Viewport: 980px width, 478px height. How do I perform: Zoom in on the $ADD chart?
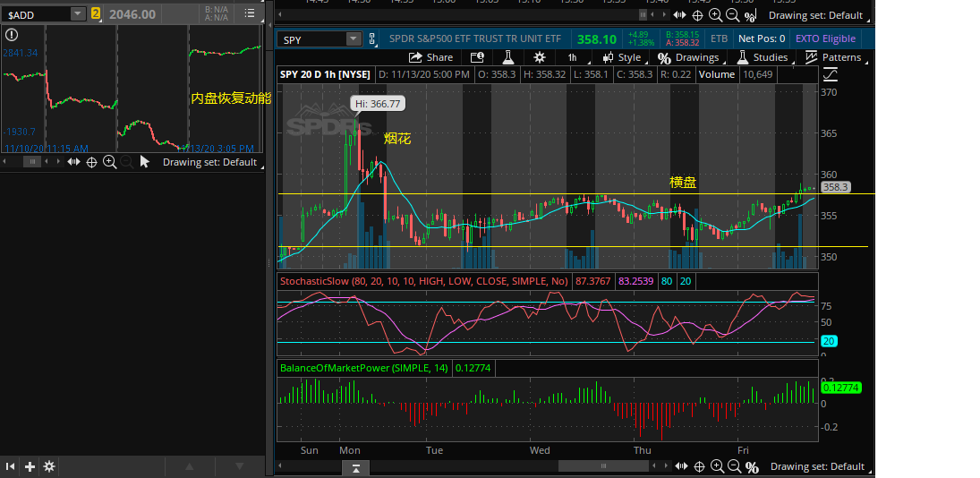(109, 162)
